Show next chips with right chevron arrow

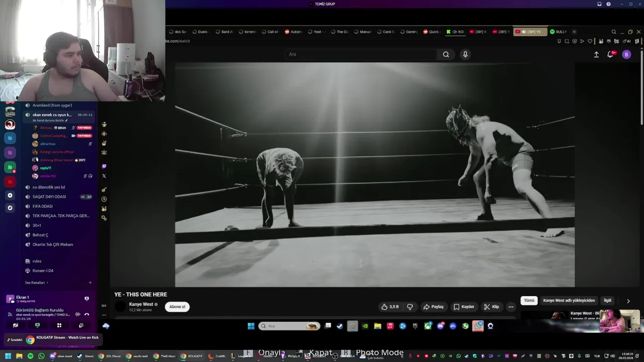[x=628, y=301]
